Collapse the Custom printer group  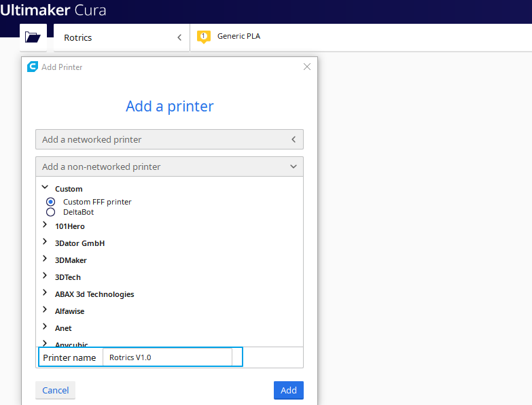point(45,188)
